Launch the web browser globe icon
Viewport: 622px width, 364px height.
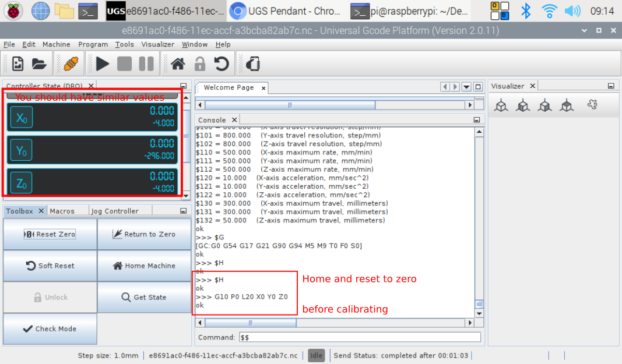(40, 11)
